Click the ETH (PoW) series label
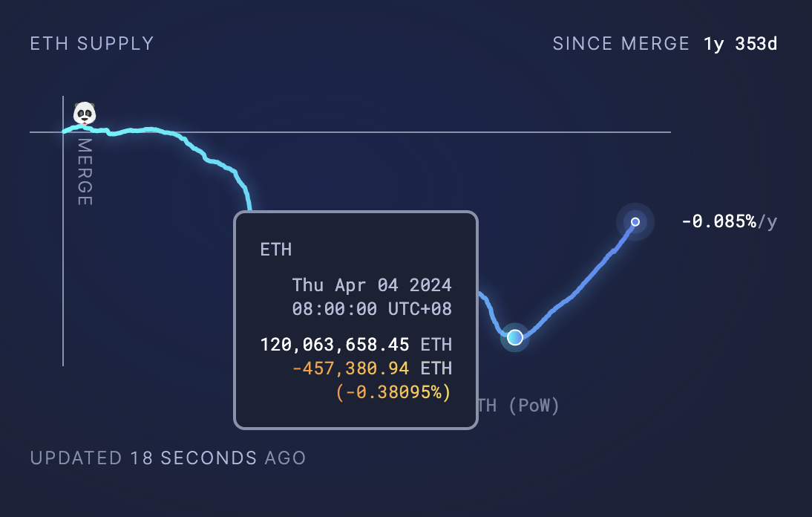This screenshot has width=812, height=517. (518, 405)
